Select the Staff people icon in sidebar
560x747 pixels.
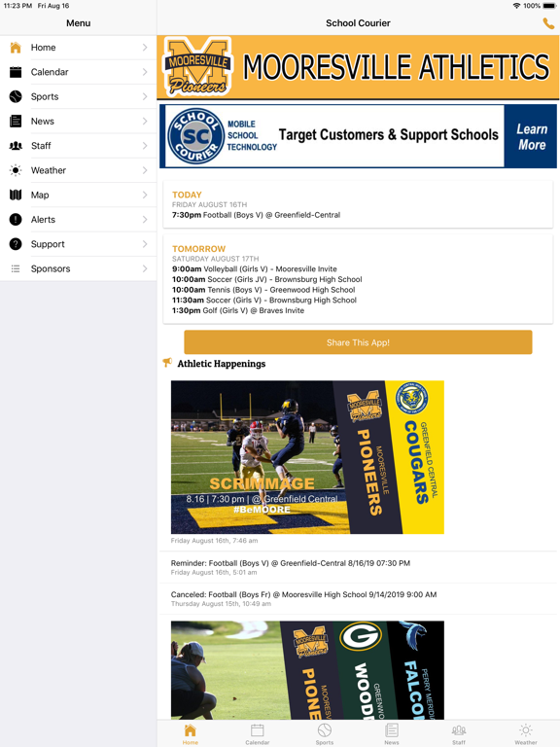16,146
